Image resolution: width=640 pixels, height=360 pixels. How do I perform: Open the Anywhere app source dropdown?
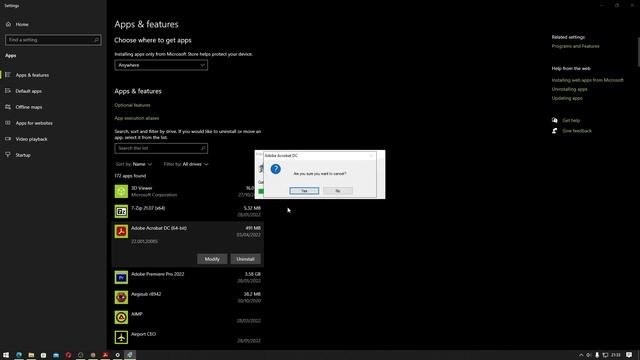tap(161, 65)
